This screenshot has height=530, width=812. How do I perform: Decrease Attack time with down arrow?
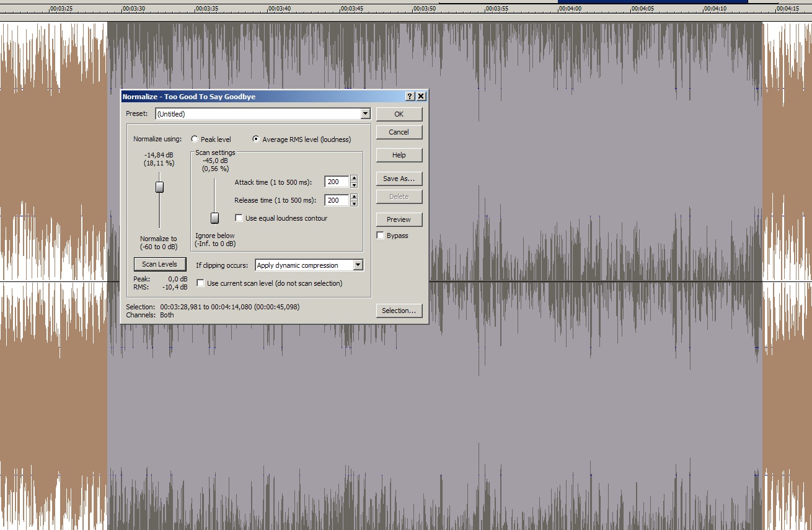click(x=354, y=185)
